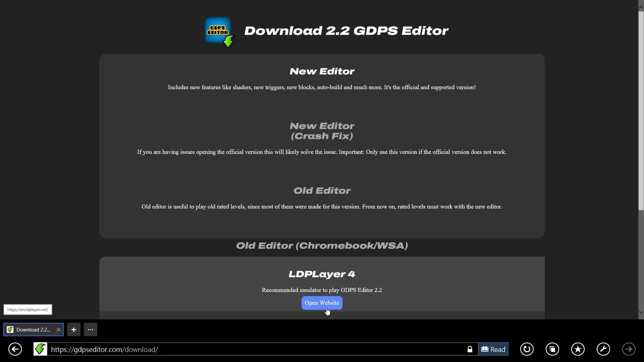Click the site favicon beside the address bar
Screen dimensions: 644x362
pyautogui.click(x=40, y=349)
